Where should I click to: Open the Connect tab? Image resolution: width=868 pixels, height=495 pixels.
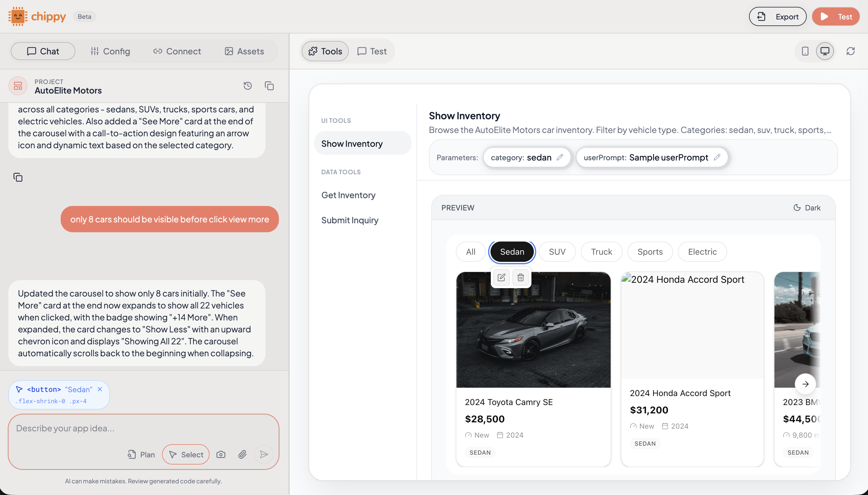[x=177, y=51]
